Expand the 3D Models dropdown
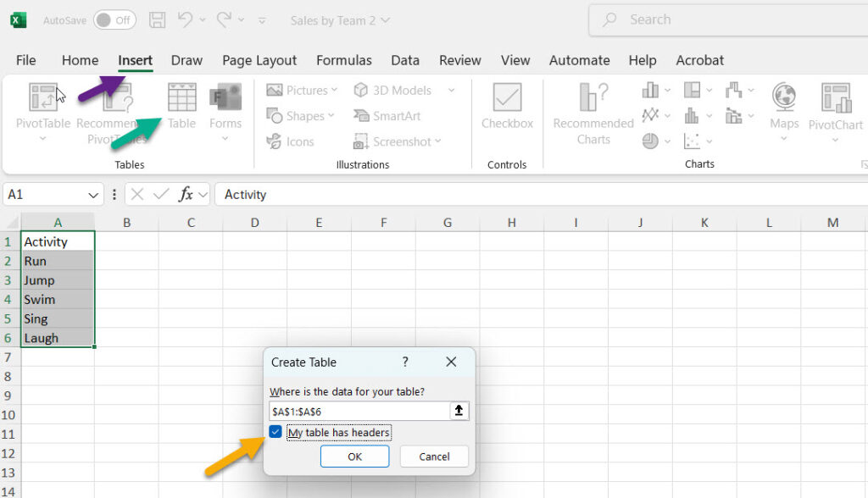Screen dimensions: 868x498 (x=450, y=90)
